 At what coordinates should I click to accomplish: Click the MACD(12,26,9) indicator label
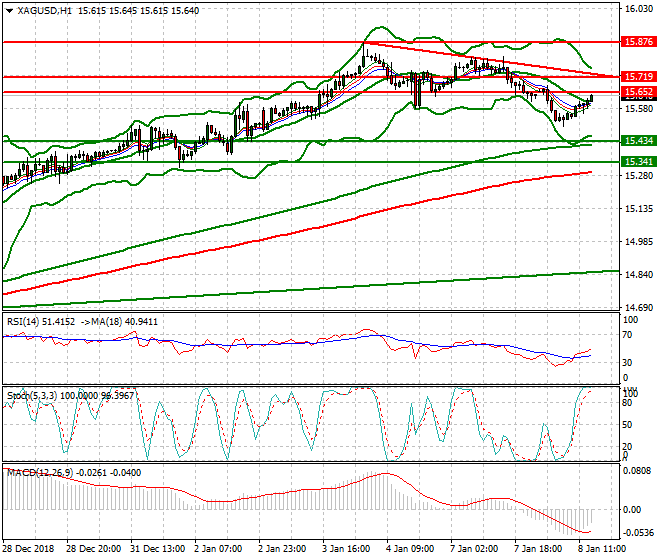pos(74,473)
